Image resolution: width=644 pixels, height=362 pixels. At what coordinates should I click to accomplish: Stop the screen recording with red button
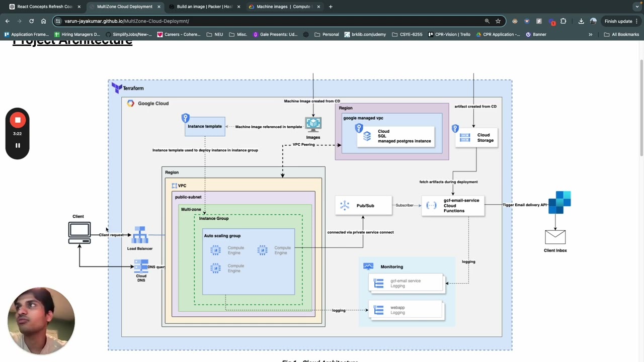(x=18, y=120)
